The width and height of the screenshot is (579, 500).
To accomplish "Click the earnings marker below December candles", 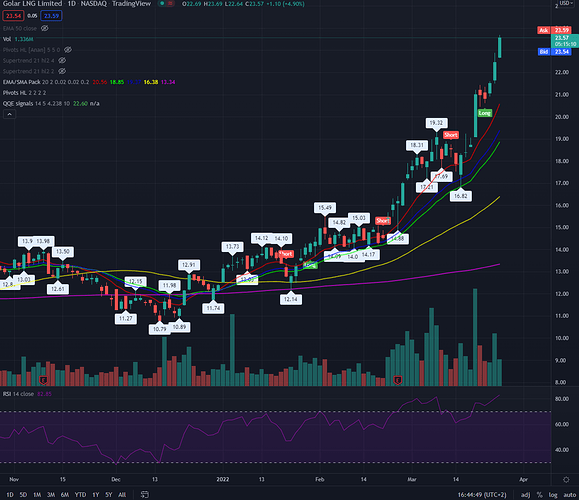I will [x=44, y=380].
